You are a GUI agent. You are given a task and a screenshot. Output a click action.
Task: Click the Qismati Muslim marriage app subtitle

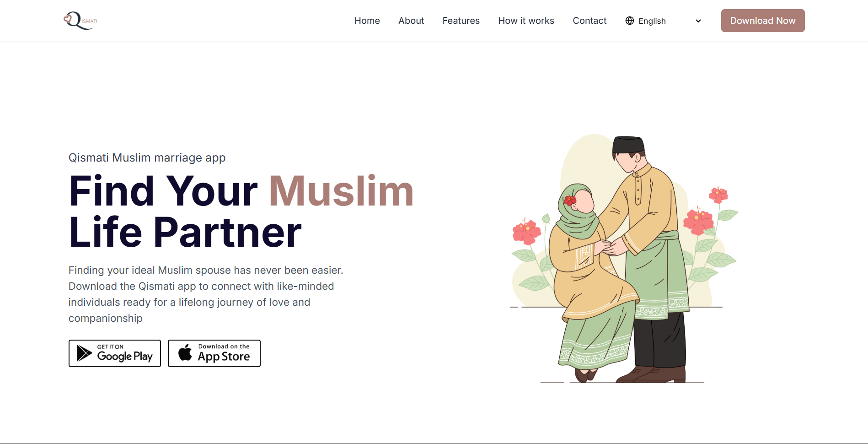pos(147,157)
